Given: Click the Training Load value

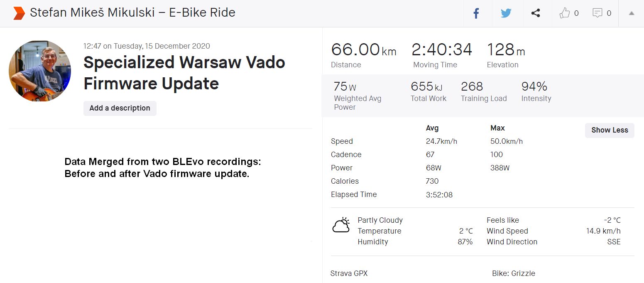Looking at the screenshot, I should (x=472, y=86).
